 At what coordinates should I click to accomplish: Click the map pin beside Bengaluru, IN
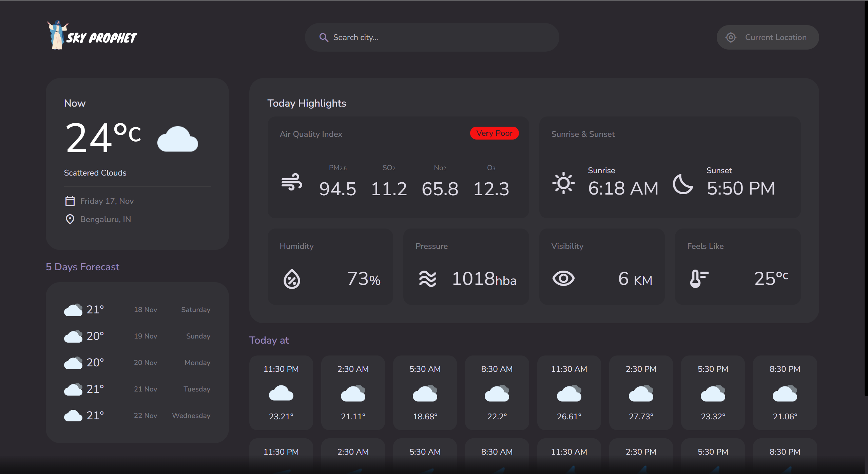coord(70,219)
